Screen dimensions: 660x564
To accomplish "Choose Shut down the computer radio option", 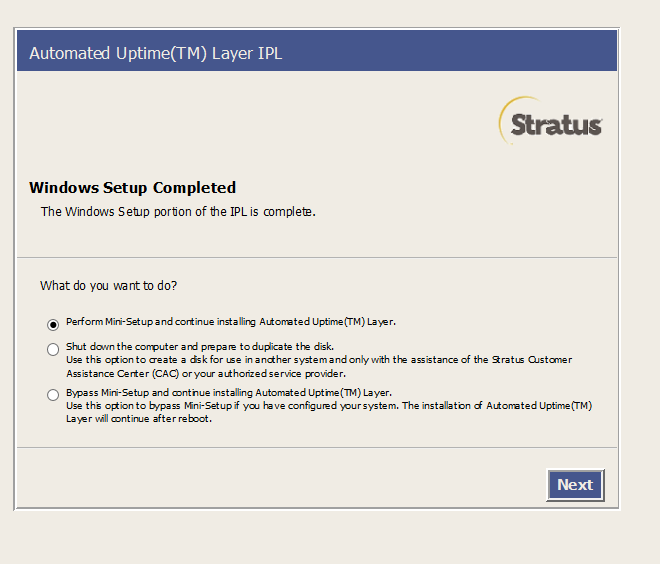I will pyautogui.click(x=53, y=349).
